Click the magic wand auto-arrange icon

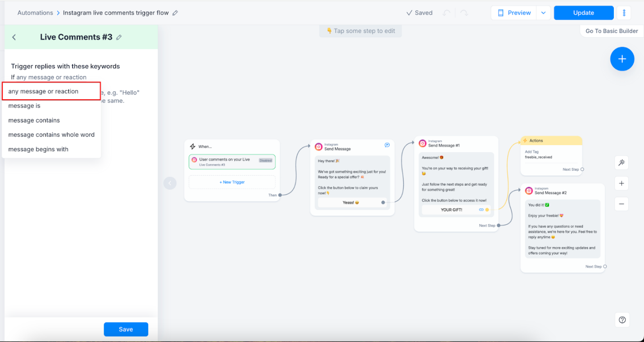(x=621, y=163)
